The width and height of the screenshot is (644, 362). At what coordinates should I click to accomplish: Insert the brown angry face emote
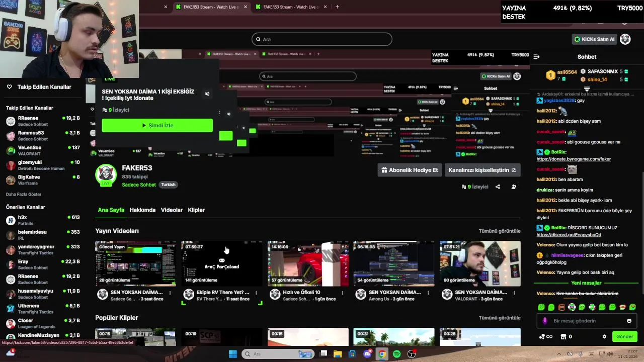click(561, 307)
